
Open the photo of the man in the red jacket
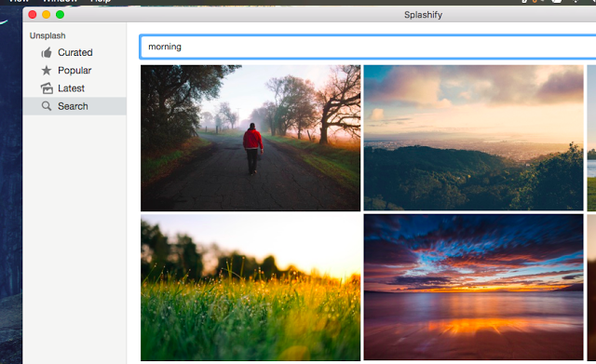point(251,138)
